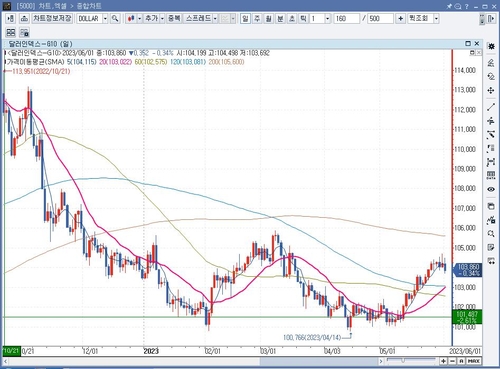Open the 퀵조회 dropdown

click(x=436, y=19)
